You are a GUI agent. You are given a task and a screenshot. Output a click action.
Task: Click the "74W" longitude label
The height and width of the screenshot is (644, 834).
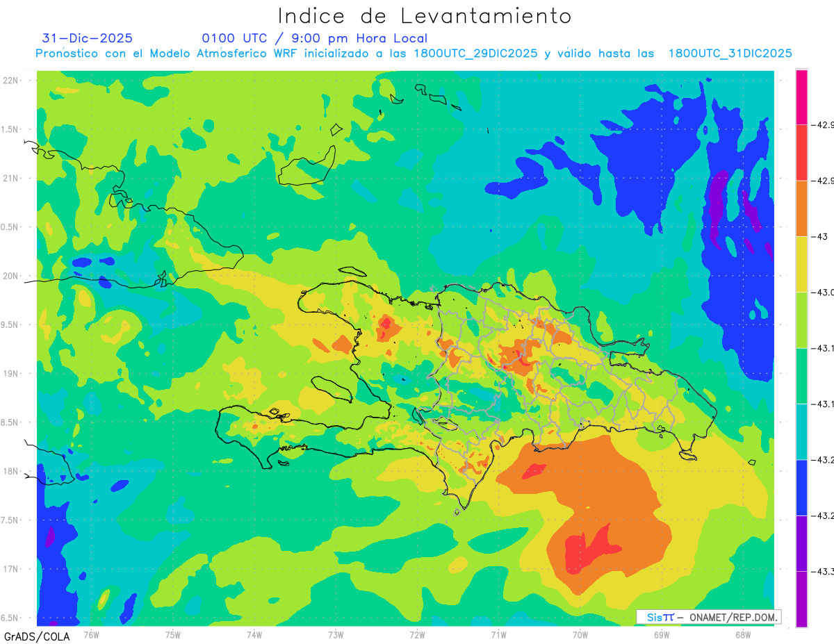click(x=254, y=634)
